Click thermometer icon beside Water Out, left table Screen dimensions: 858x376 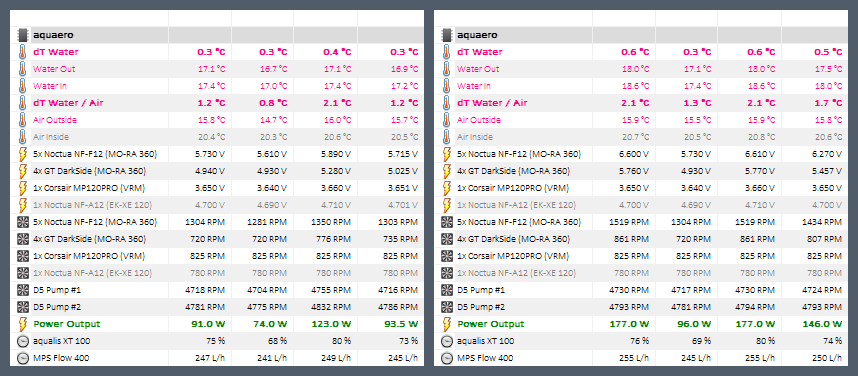pyautogui.click(x=22, y=69)
